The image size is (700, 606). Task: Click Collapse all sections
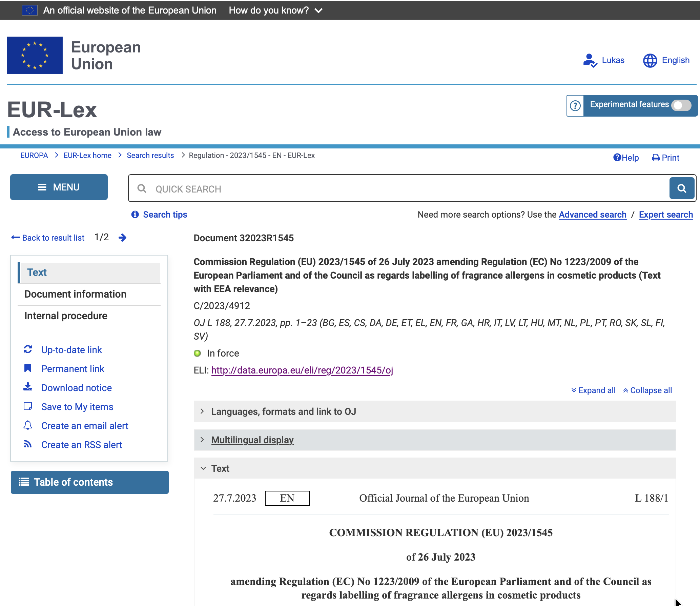point(647,390)
